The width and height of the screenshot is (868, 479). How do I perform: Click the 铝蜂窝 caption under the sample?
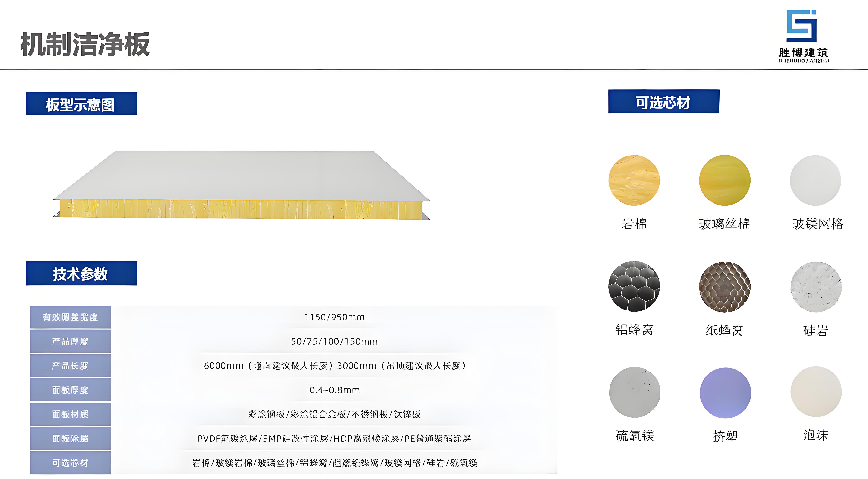point(634,330)
